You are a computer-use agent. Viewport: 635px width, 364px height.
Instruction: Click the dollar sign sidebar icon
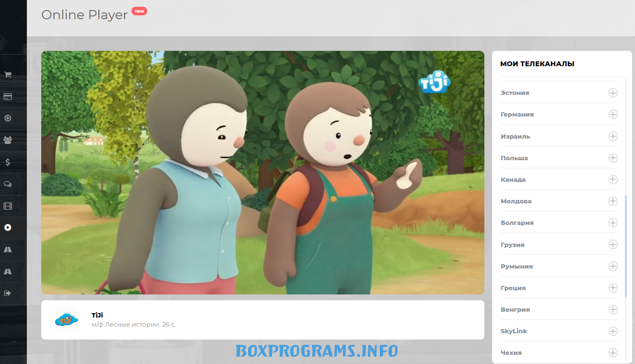(8, 162)
